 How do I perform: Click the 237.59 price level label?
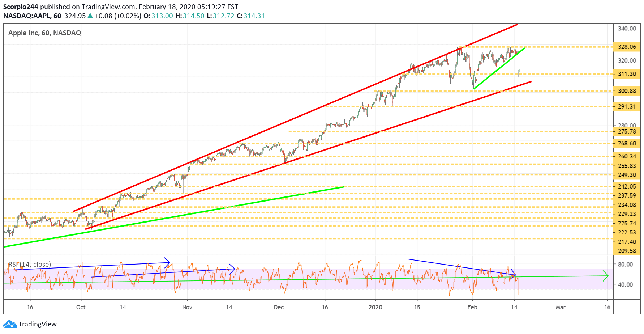pyautogui.click(x=627, y=195)
